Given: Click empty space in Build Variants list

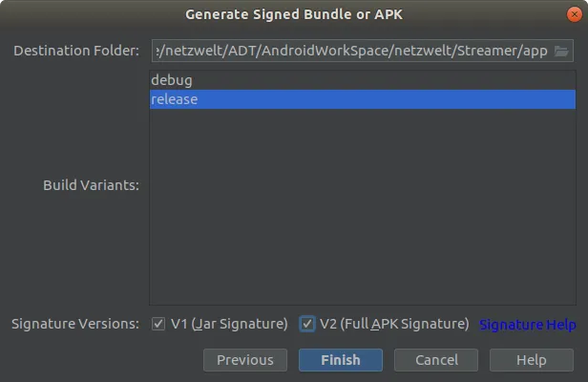Looking at the screenshot, I should point(363,210).
